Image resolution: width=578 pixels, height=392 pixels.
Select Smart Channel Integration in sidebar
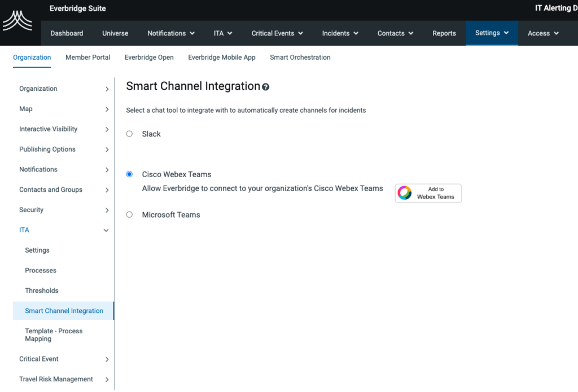tap(64, 311)
